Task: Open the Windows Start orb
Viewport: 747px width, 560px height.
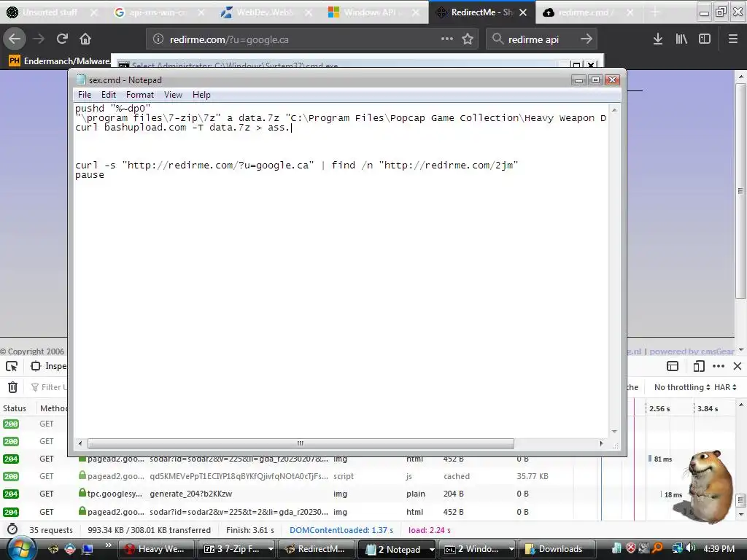Action: pyautogui.click(x=21, y=548)
